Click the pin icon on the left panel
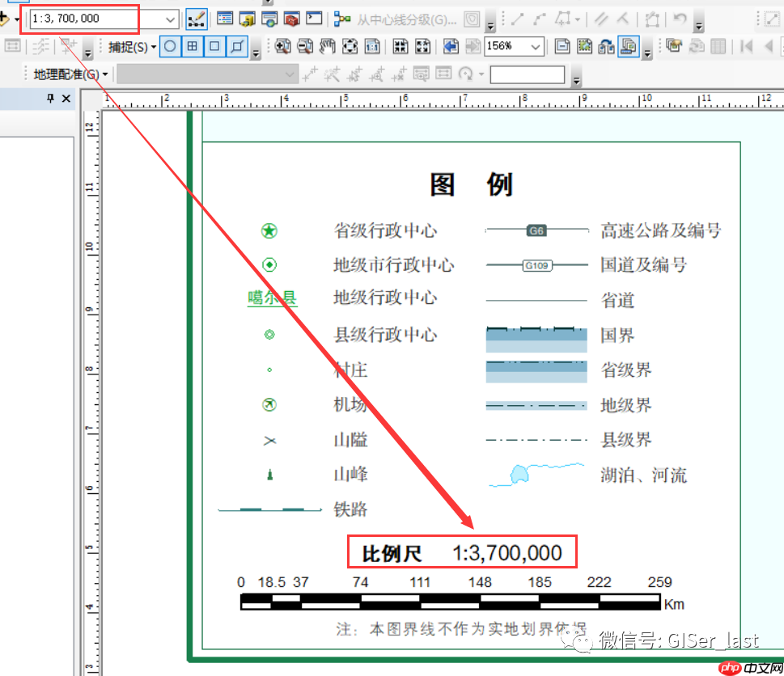The width and height of the screenshot is (784, 676). coord(49,98)
